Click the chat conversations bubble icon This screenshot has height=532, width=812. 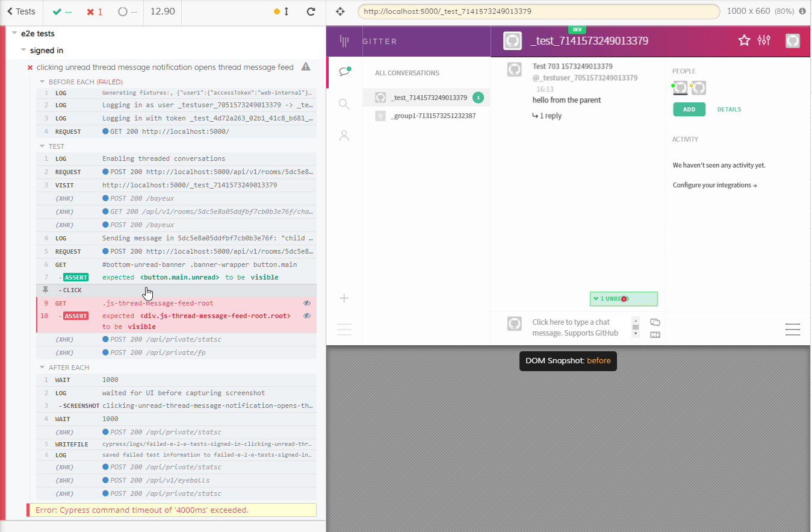point(344,72)
